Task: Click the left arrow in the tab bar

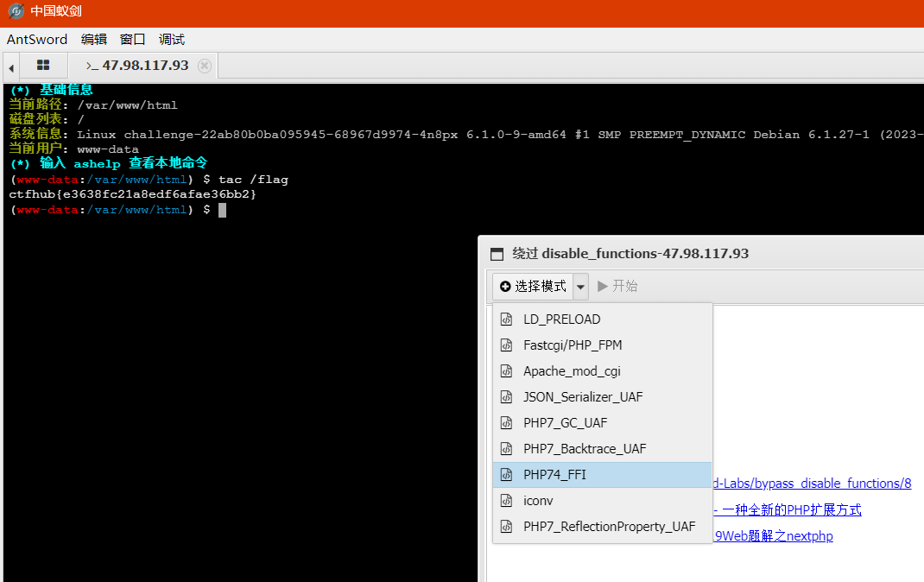Action: pos(10,66)
